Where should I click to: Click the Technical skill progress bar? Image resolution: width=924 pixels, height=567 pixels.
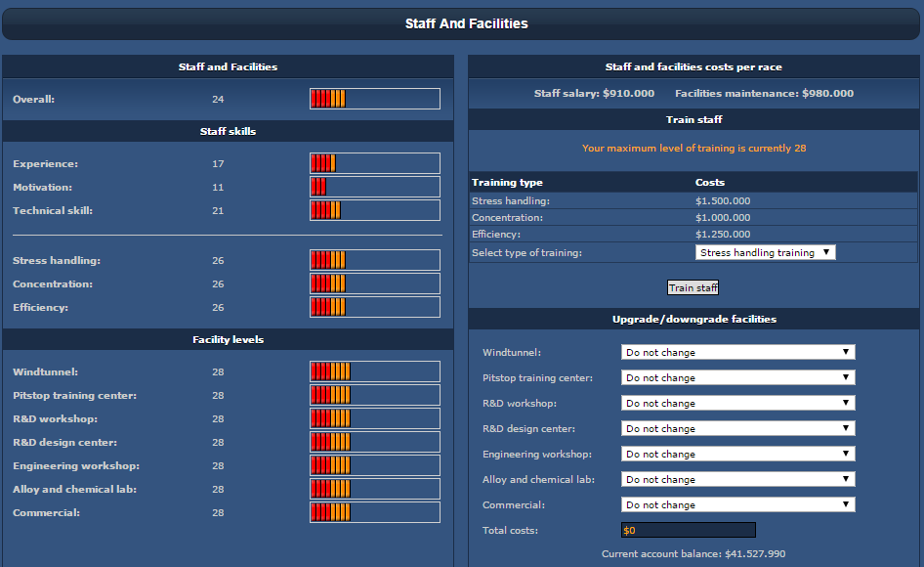click(375, 210)
